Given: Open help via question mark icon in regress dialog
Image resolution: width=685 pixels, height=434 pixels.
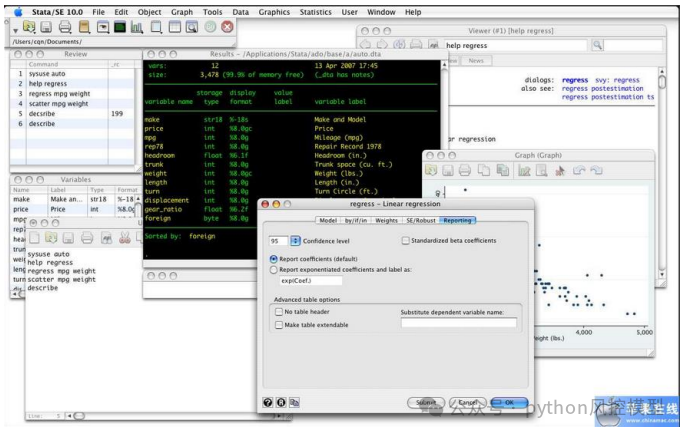Looking at the screenshot, I should [x=268, y=402].
